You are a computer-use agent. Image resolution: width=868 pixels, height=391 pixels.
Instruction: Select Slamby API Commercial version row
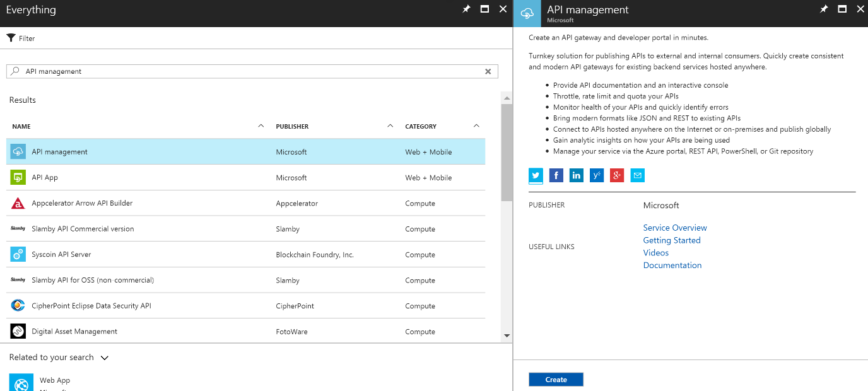click(x=246, y=228)
